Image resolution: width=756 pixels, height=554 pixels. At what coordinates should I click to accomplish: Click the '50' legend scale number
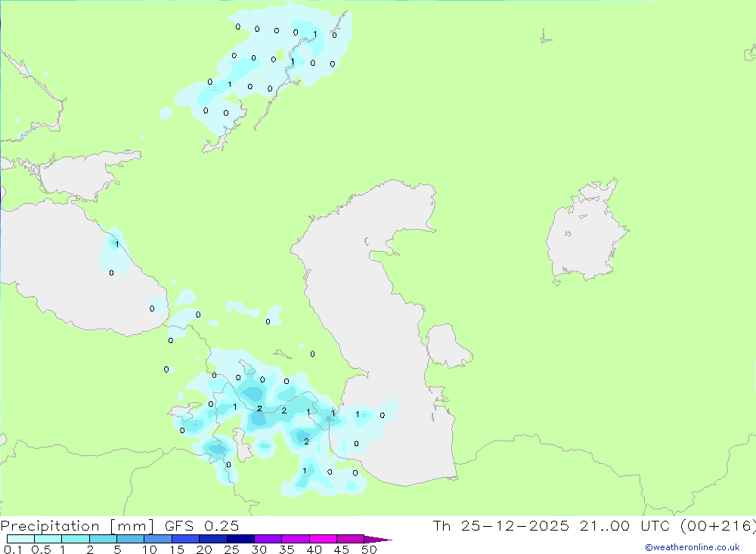[370, 549]
